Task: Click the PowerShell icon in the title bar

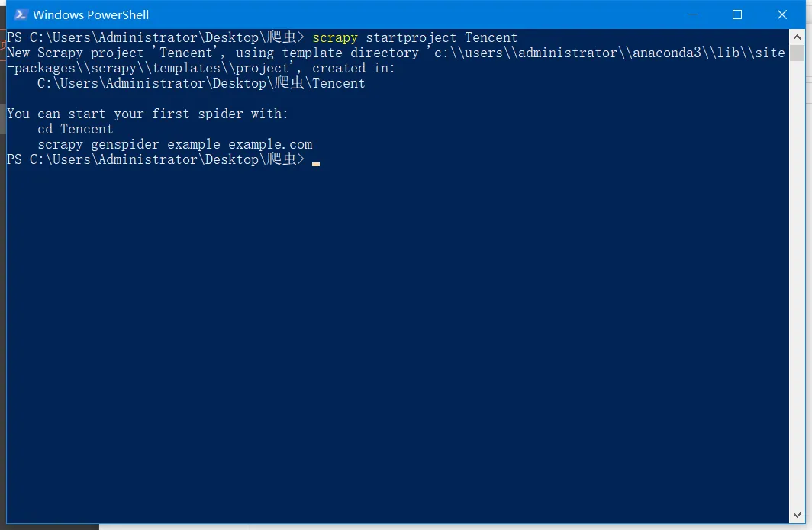Action: pyautogui.click(x=21, y=14)
